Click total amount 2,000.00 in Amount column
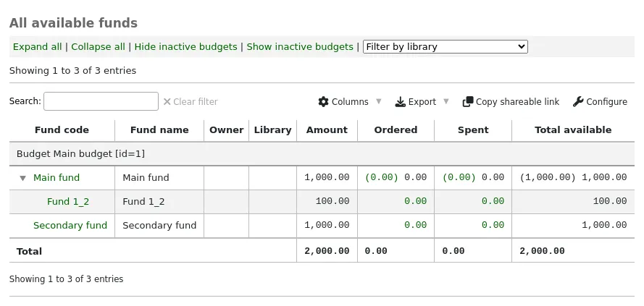 327,251
